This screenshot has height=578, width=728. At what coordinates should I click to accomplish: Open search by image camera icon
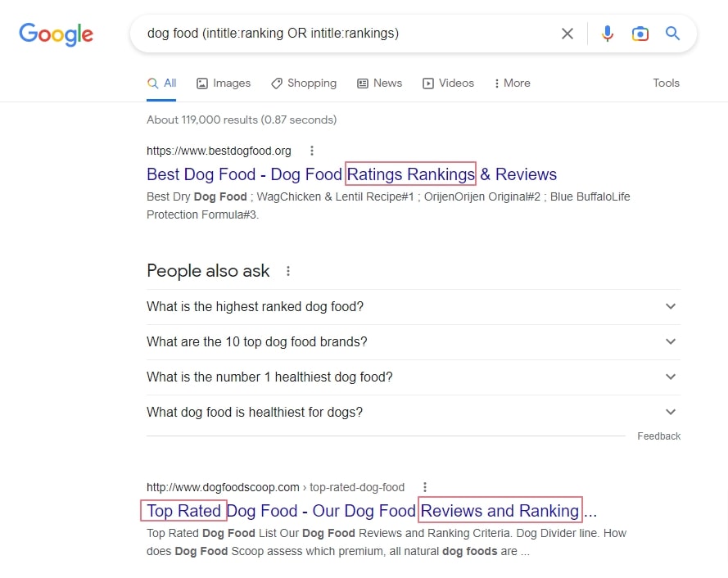[x=640, y=34]
